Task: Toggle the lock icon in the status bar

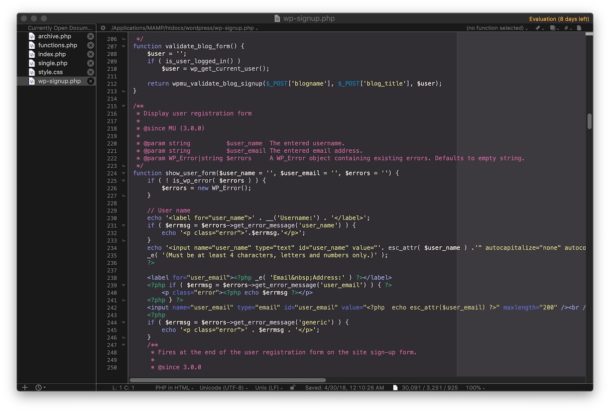Action: pyautogui.click(x=293, y=387)
